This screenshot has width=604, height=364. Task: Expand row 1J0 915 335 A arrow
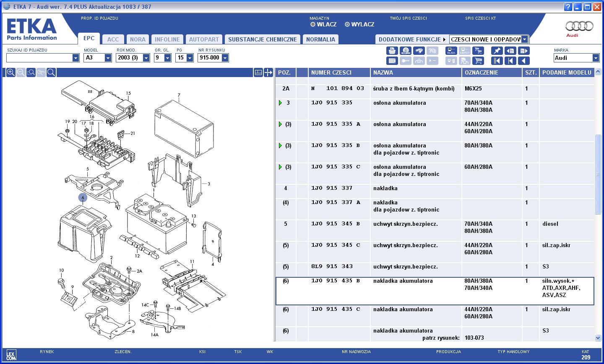(280, 124)
